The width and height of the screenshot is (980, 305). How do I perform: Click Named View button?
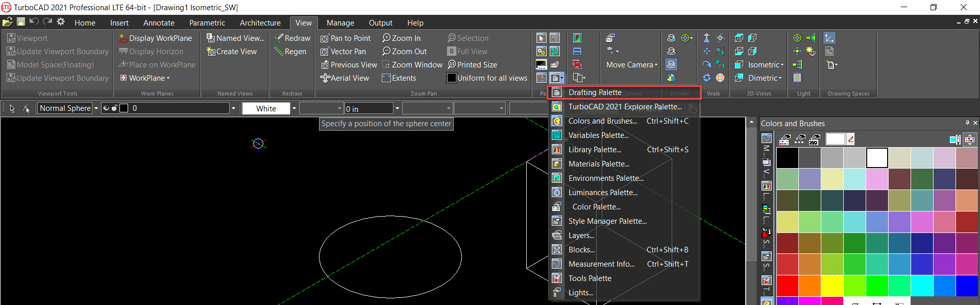pos(235,38)
